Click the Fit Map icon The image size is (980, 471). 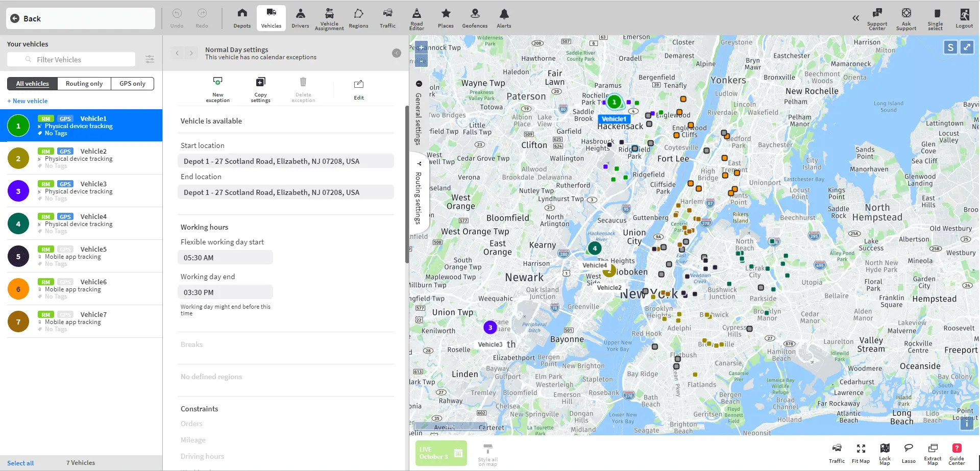pos(861,452)
